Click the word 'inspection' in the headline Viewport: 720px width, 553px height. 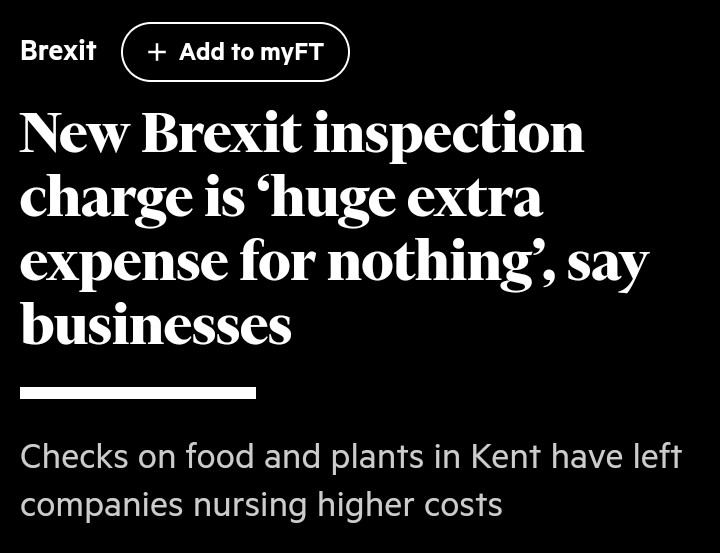coord(449,133)
